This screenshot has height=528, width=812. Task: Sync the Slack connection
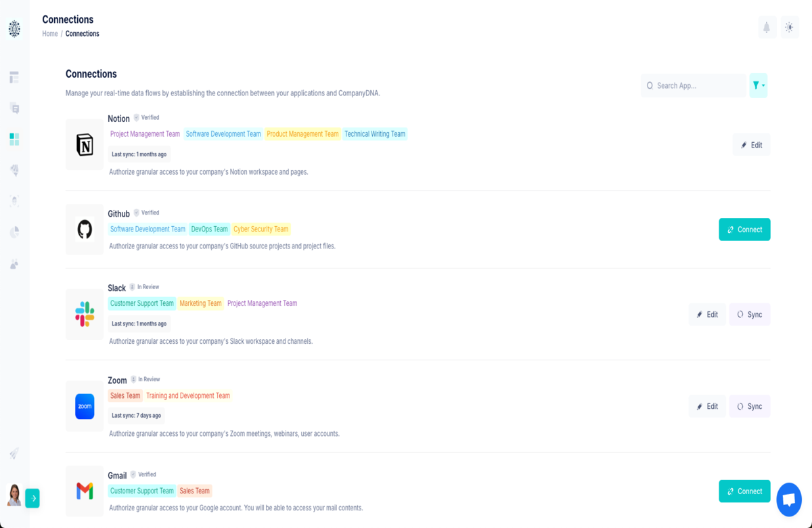tap(750, 315)
